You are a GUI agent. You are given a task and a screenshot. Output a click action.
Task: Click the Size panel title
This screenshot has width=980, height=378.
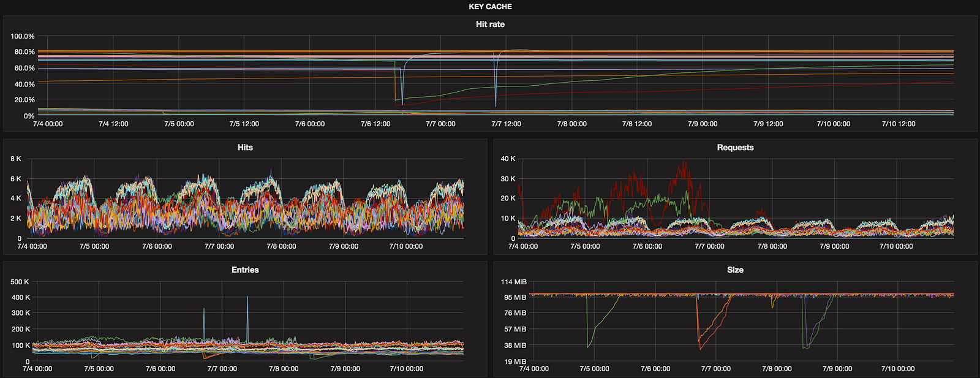click(x=735, y=270)
